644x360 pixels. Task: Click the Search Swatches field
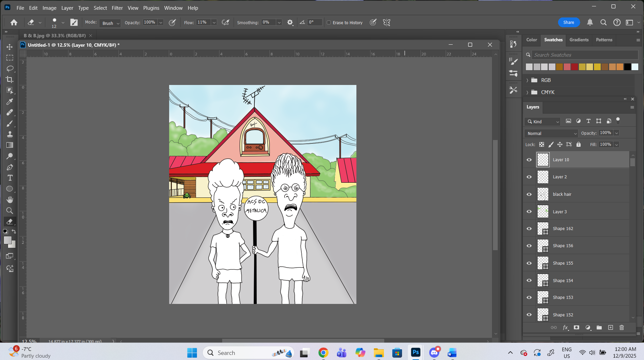pos(585,55)
